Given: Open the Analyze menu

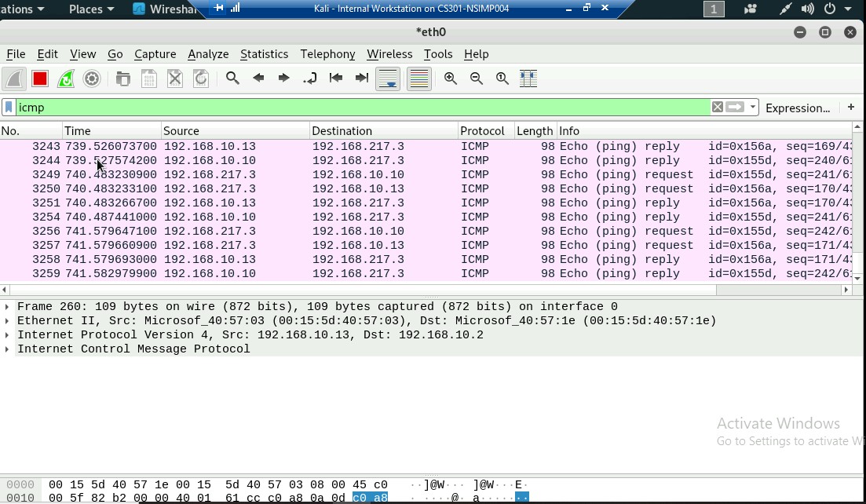Looking at the screenshot, I should (208, 54).
